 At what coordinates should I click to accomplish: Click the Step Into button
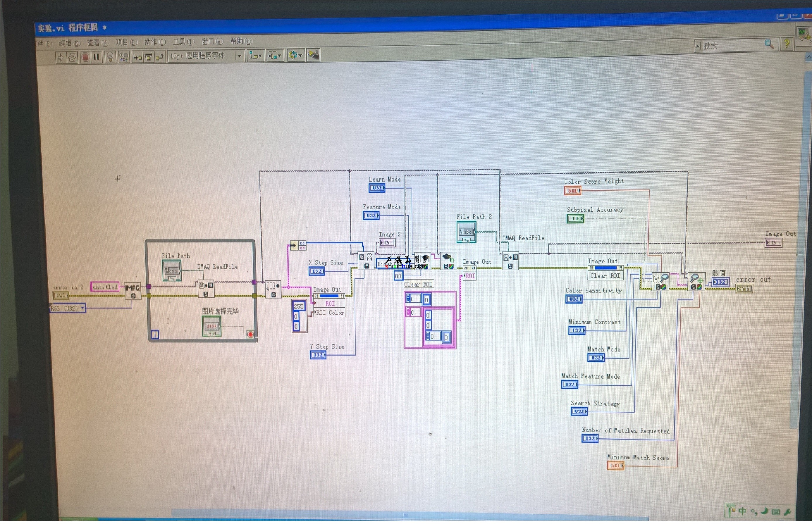[137, 56]
